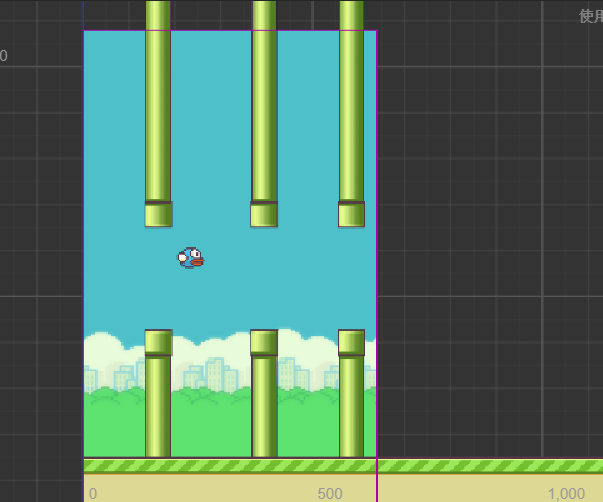This screenshot has height=502, width=603.
Task: Select the rightmost hanging upper pipe
Action: (x=351, y=113)
